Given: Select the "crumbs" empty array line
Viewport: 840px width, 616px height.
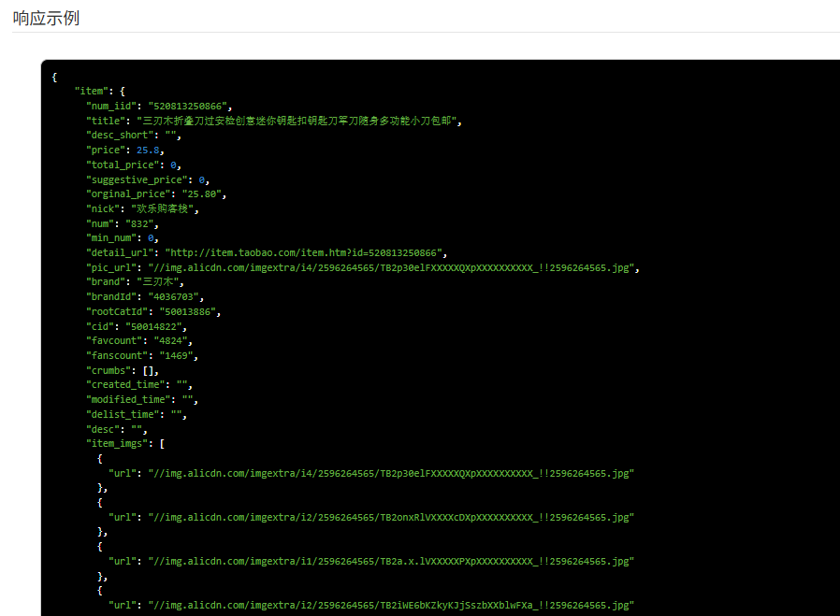Looking at the screenshot, I should [x=123, y=370].
